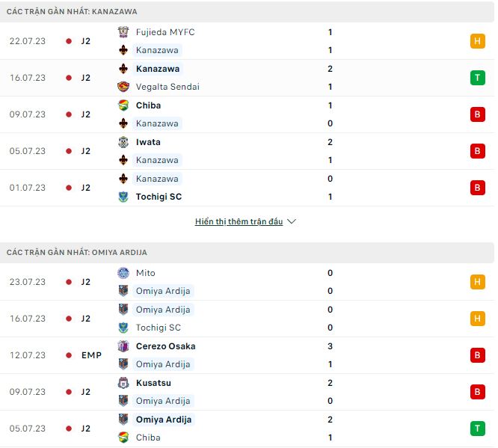The width and height of the screenshot is (498, 448).
Task: Open the Cerezo Osaka team name
Action: tap(165, 346)
